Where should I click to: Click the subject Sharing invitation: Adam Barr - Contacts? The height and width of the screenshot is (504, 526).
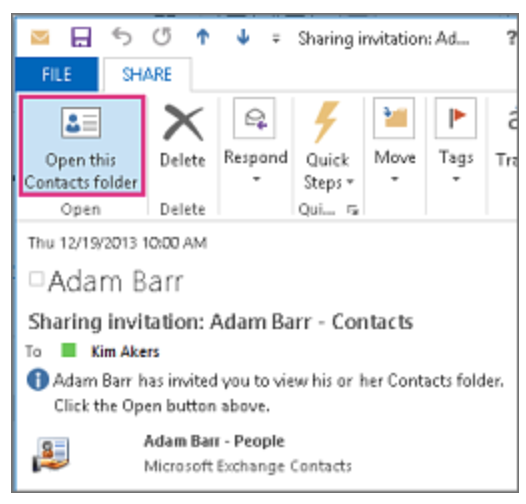coord(220,322)
